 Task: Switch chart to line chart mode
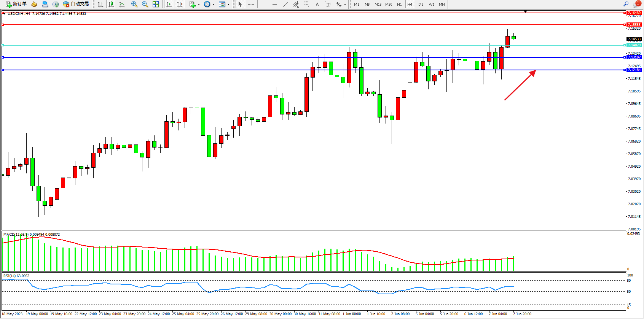point(122,4)
